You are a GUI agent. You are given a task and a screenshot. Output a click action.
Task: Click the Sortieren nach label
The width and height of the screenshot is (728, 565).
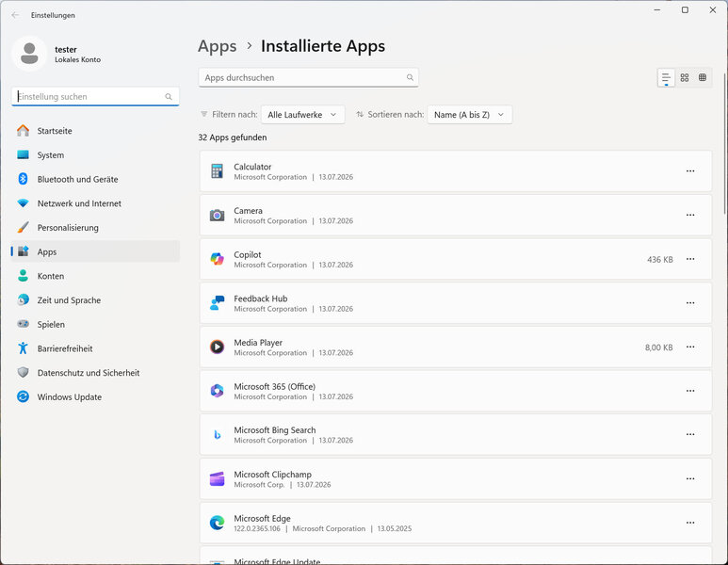tap(396, 115)
